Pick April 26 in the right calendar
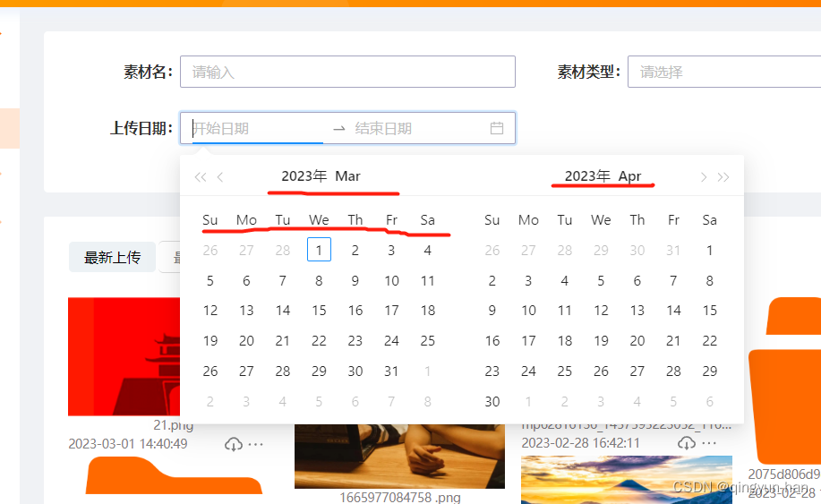This screenshot has width=821, height=504. tap(601, 372)
